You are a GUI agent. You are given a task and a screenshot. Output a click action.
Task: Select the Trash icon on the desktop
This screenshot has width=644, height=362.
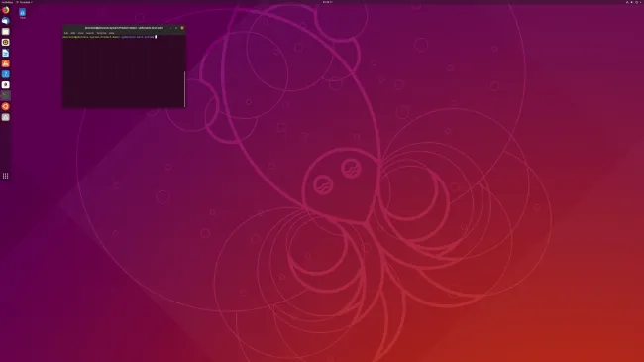pos(22,13)
